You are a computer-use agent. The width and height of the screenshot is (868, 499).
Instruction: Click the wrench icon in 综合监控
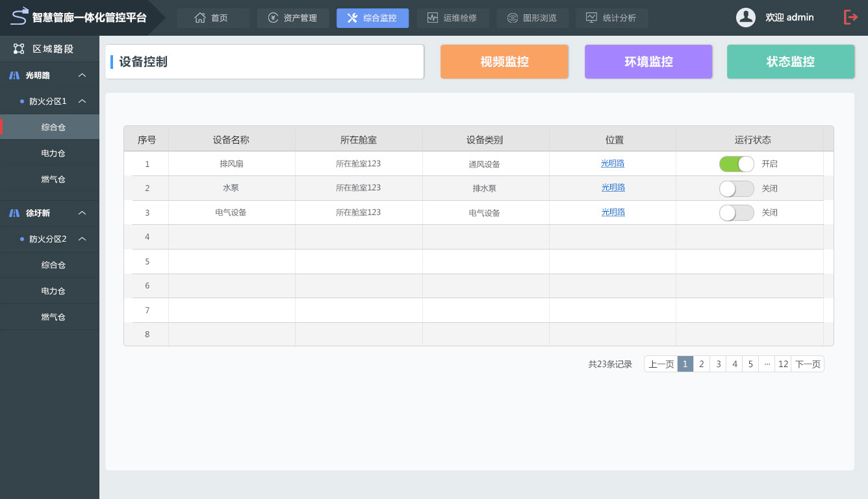coord(352,18)
